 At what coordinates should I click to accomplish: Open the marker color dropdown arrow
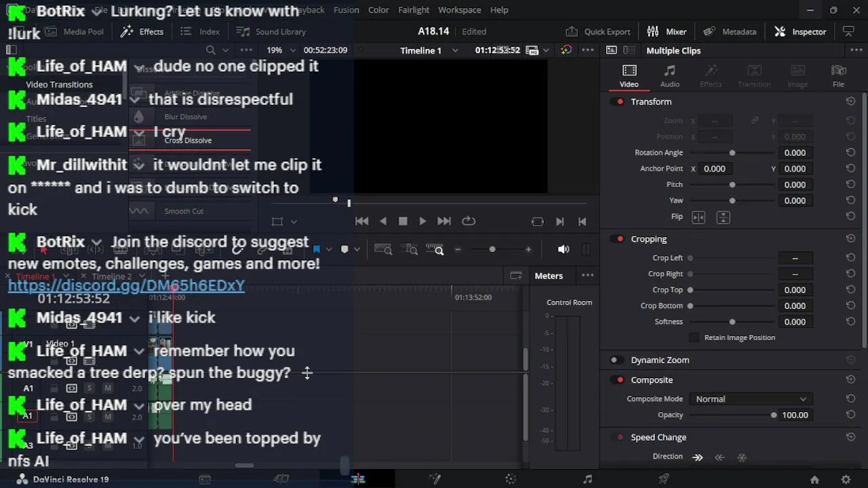[357, 249]
